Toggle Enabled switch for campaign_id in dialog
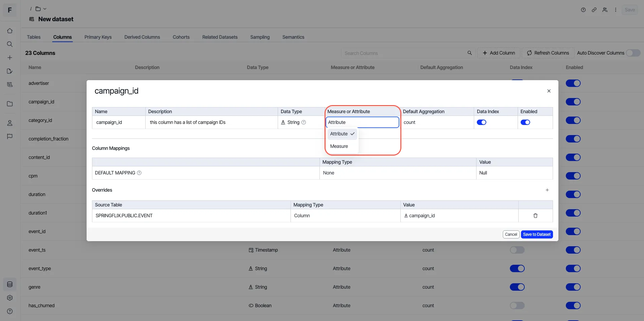 click(x=525, y=122)
